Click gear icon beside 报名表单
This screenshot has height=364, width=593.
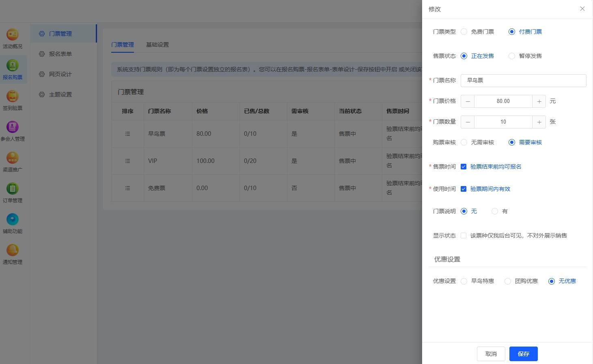pos(42,54)
